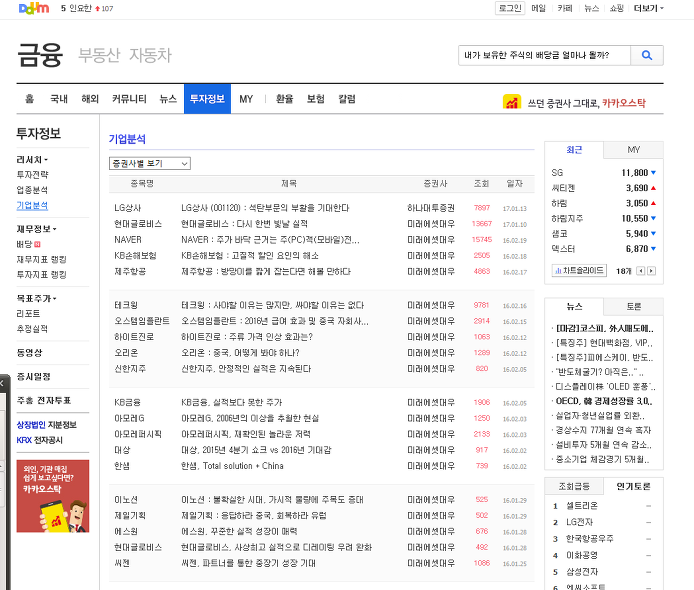Switch to the MY tab in stock panel

[x=633, y=150]
